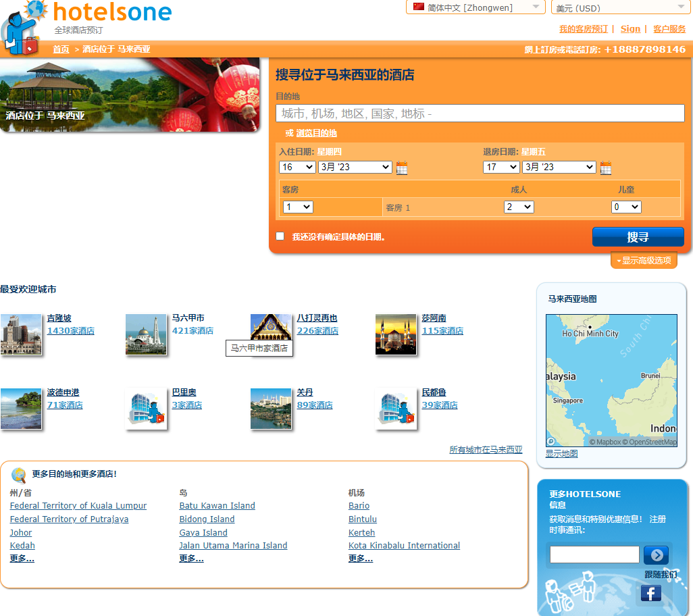
Task: Click 更多 under 州/省 column
Action: tap(22, 558)
